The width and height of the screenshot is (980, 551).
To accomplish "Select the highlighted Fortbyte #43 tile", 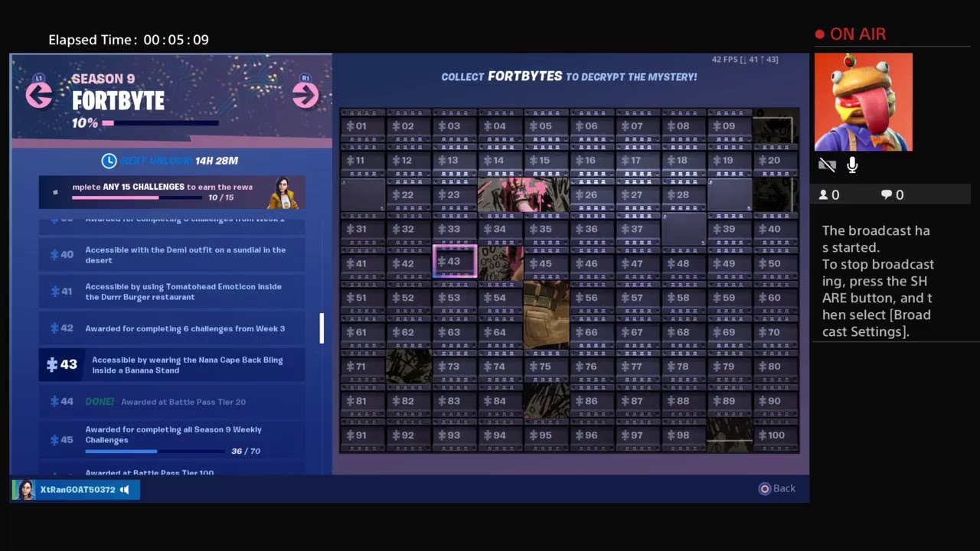I will click(455, 262).
